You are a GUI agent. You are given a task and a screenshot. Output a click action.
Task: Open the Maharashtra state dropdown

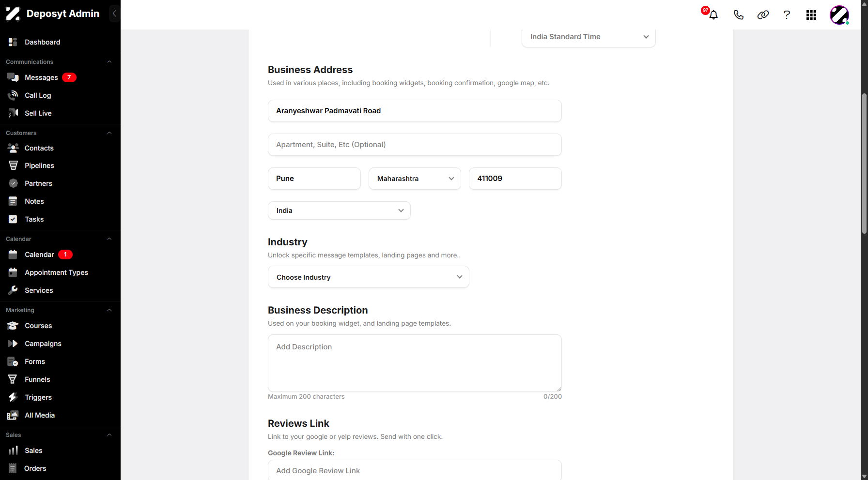[415, 179]
